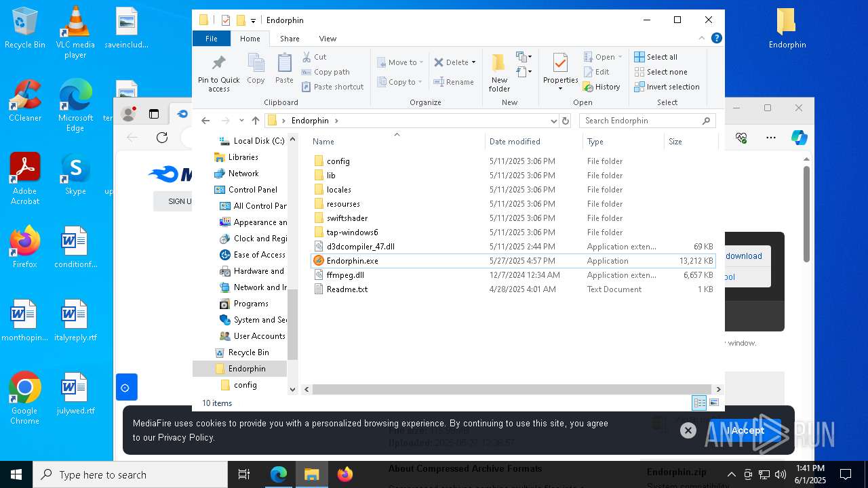868x488 pixels.
Task: Click Edit in Open group
Action: 596,72
